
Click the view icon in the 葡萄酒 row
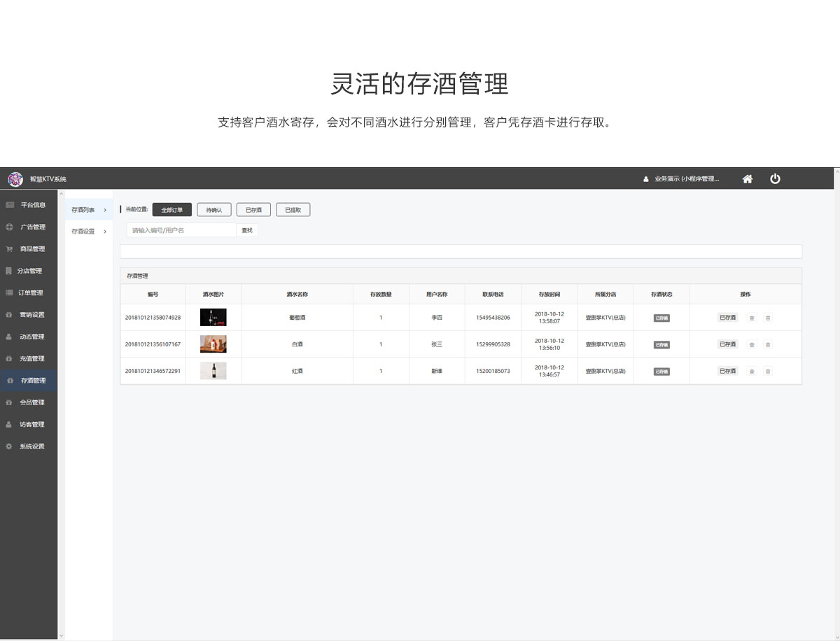coord(752,318)
